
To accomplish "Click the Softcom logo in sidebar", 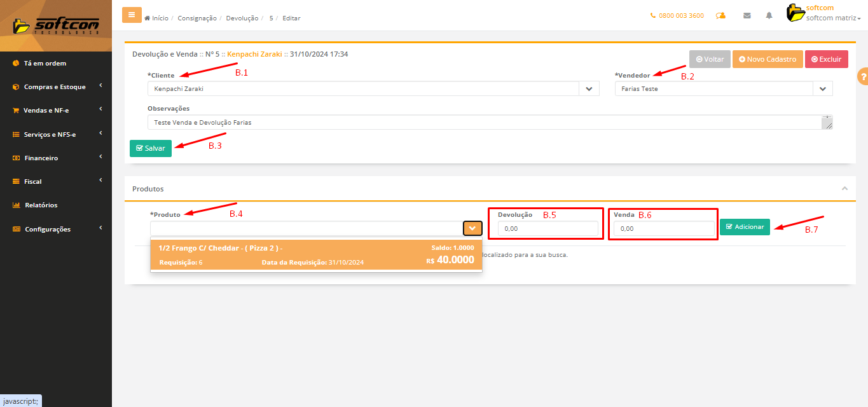I will (x=56, y=25).
